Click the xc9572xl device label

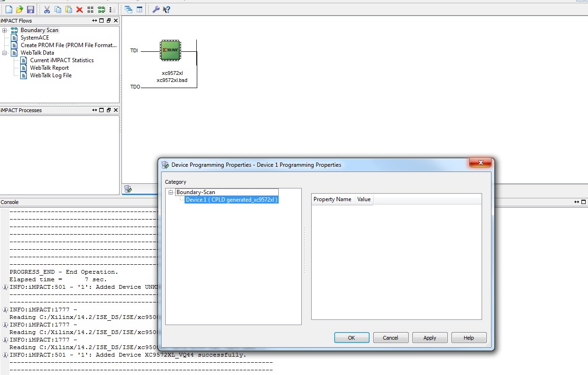pos(172,73)
